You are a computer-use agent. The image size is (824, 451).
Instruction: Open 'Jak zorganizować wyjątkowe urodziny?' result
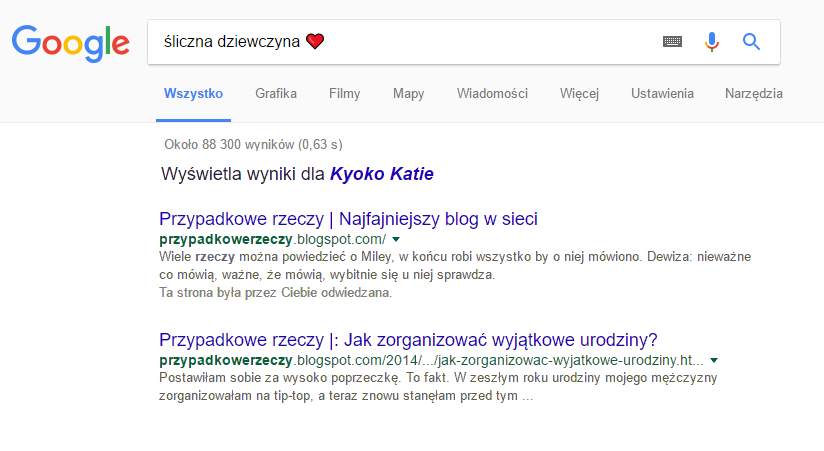click(408, 340)
